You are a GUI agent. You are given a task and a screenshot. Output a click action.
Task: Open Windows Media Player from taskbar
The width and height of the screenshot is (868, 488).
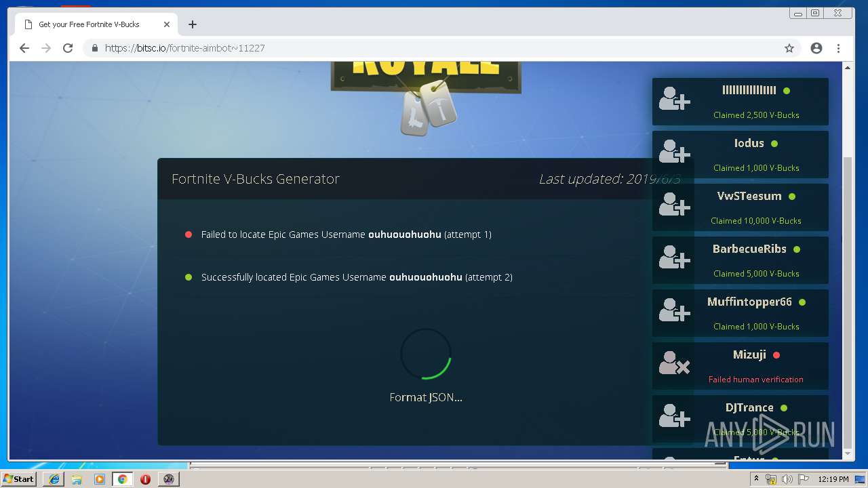point(100,479)
